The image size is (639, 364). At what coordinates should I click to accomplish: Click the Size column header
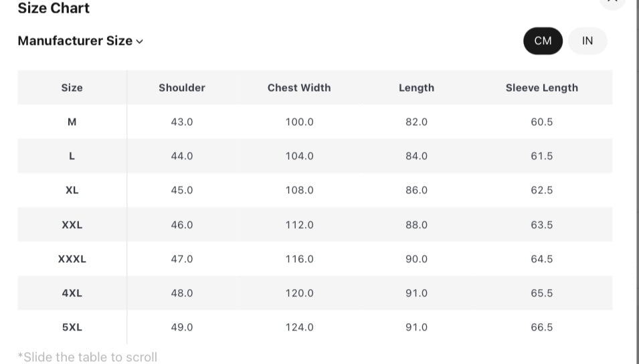click(x=72, y=88)
